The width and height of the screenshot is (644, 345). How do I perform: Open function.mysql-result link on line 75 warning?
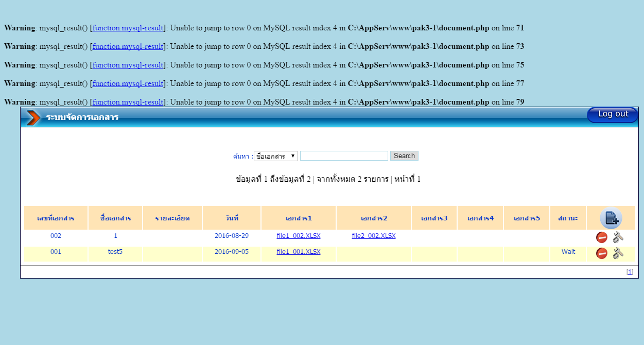tap(128, 65)
